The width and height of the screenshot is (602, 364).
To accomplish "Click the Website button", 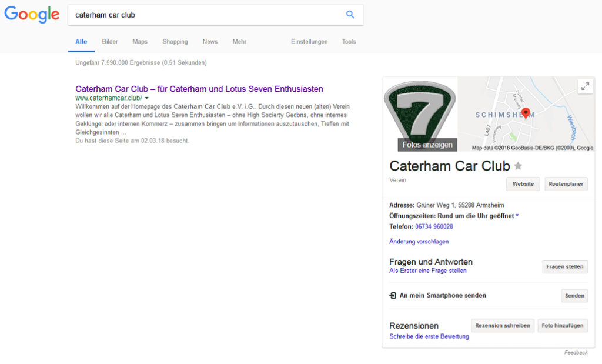I will coord(523,184).
